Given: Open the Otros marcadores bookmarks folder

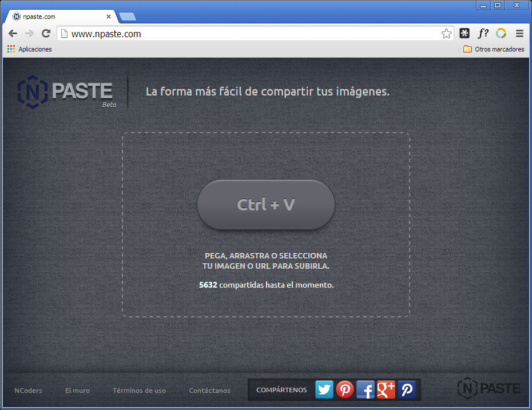Looking at the screenshot, I should (x=494, y=49).
